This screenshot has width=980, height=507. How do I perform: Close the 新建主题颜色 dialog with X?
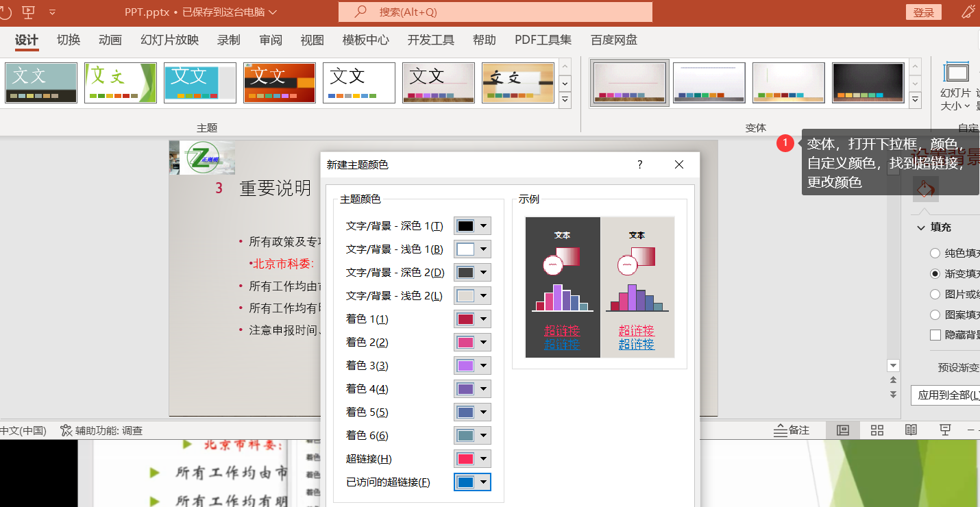pos(679,164)
